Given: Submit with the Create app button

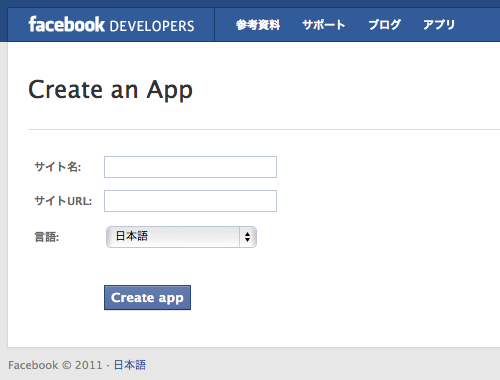Looking at the screenshot, I should point(147,297).
